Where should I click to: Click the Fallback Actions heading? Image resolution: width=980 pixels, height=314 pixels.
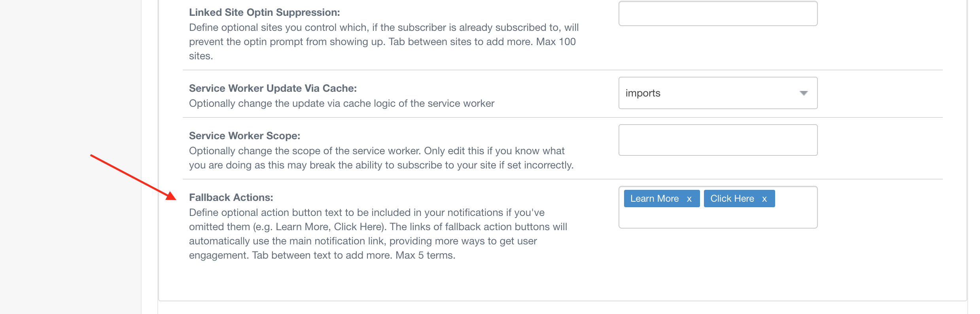pos(231,197)
